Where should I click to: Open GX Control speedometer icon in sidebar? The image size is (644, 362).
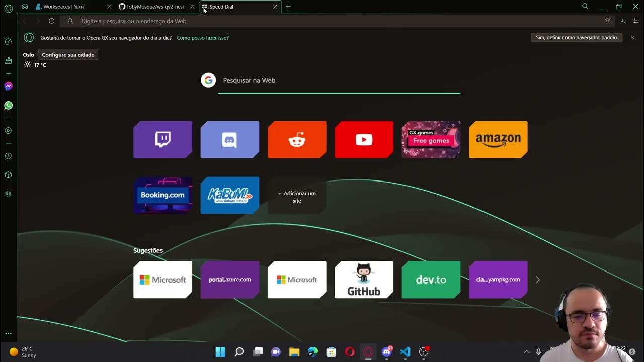tap(8, 42)
